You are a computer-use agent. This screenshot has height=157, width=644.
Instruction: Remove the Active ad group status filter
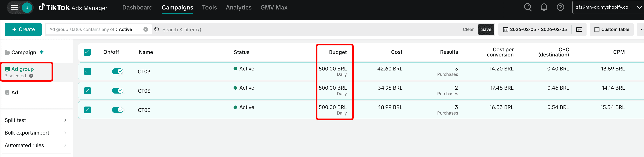pyautogui.click(x=145, y=29)
